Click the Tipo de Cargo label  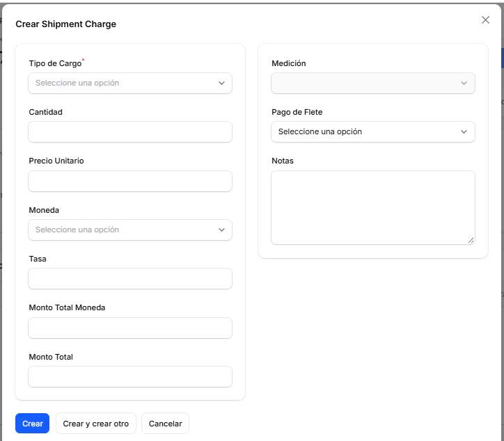55,63
